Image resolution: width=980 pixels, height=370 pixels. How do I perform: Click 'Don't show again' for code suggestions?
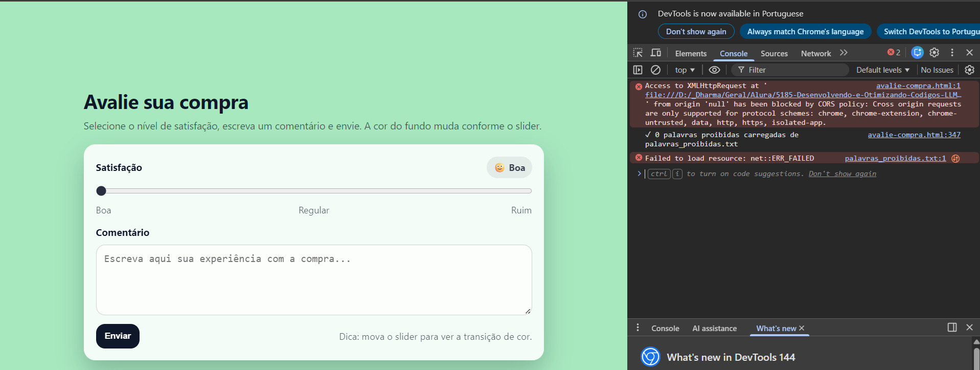tap(842, 173)
